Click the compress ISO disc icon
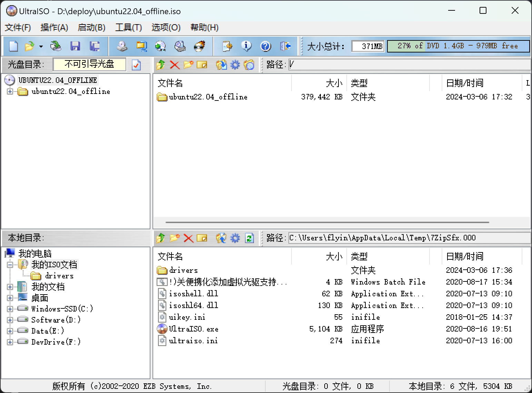 pyautogui.click(x=160, y=46)
